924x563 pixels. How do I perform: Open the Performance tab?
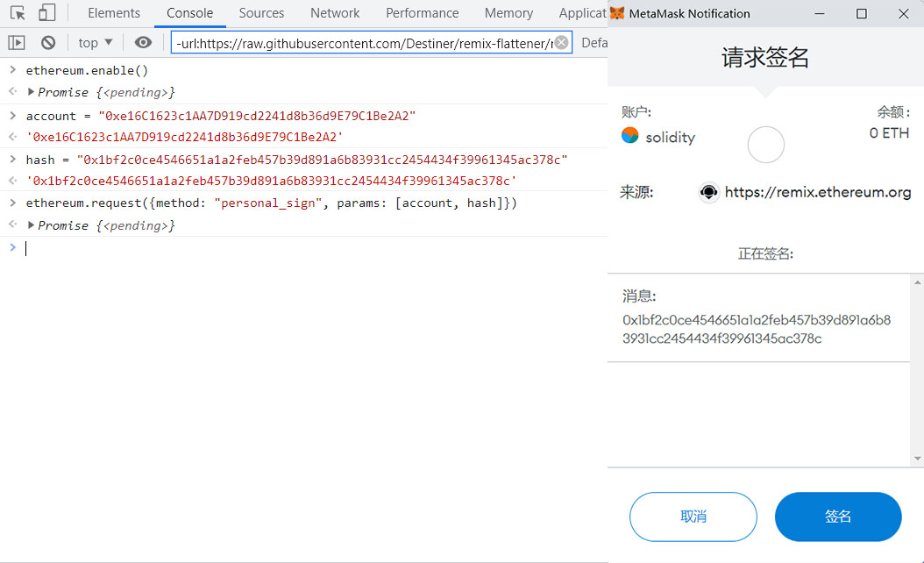[x=422, y=13]
